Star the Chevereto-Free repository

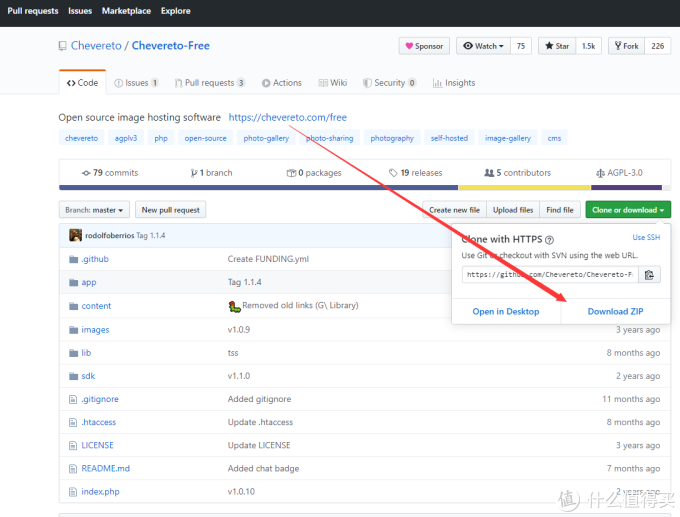556,46
